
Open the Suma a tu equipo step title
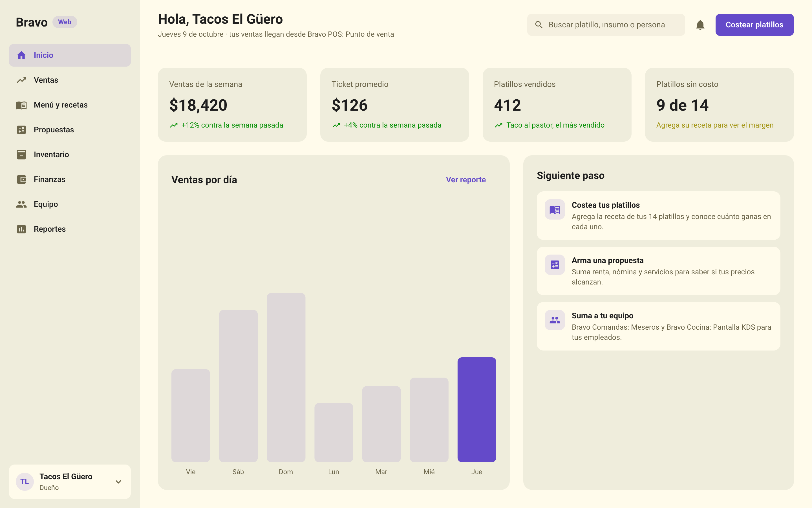pyautogui.click(x=602, y=316)
